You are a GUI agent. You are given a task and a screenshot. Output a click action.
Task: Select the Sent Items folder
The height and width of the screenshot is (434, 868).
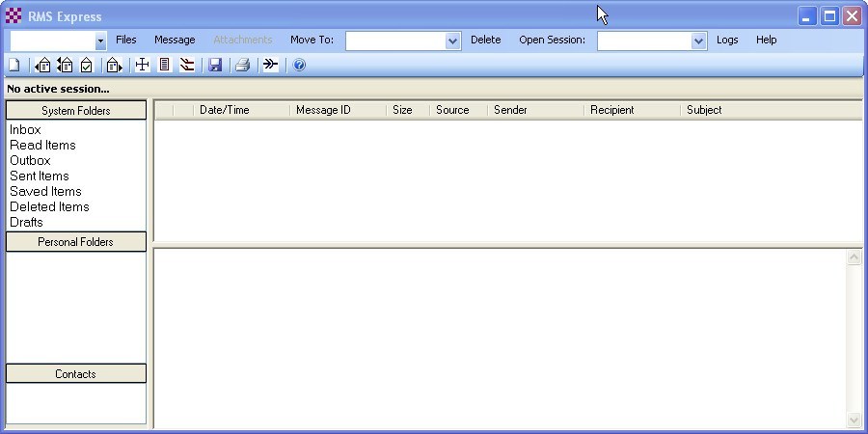[40, 176]
